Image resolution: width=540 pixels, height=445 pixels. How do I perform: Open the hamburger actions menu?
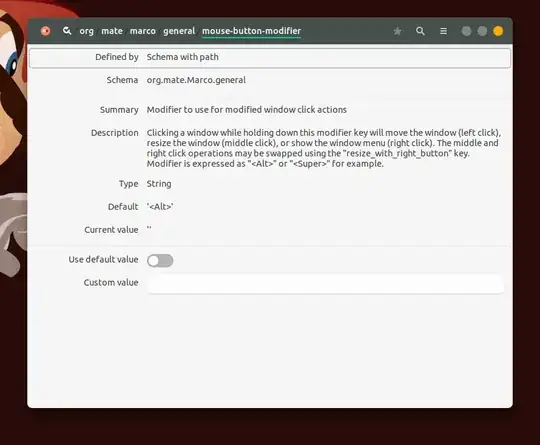tap(444, 31)
